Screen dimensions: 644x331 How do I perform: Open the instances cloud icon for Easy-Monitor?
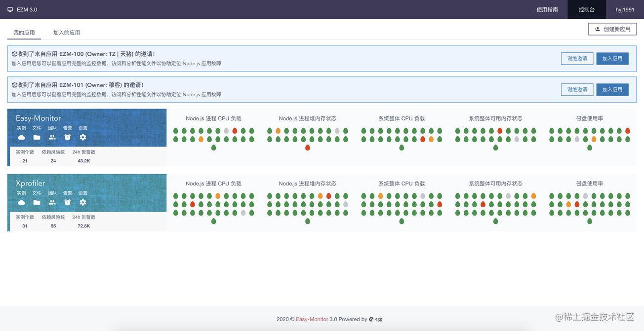pyautogui.click(x=21, y=137)
